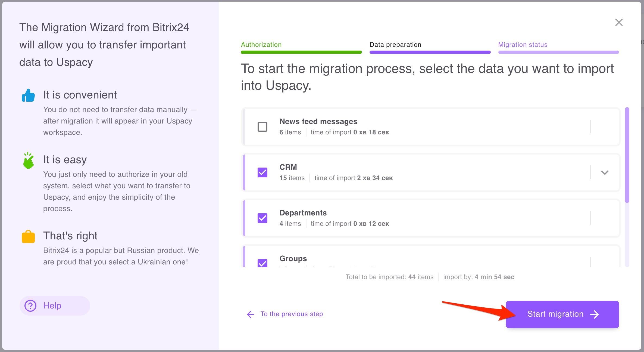Screen dimensions: 644x352
Task: Uncheck the Groups import checkbox
Action: [262, 263]
